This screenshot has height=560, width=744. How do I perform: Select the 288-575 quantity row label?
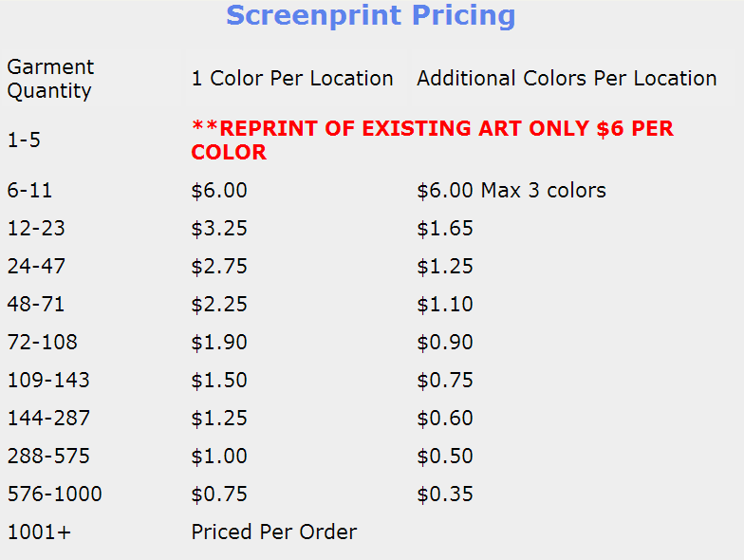click(48, 457)
